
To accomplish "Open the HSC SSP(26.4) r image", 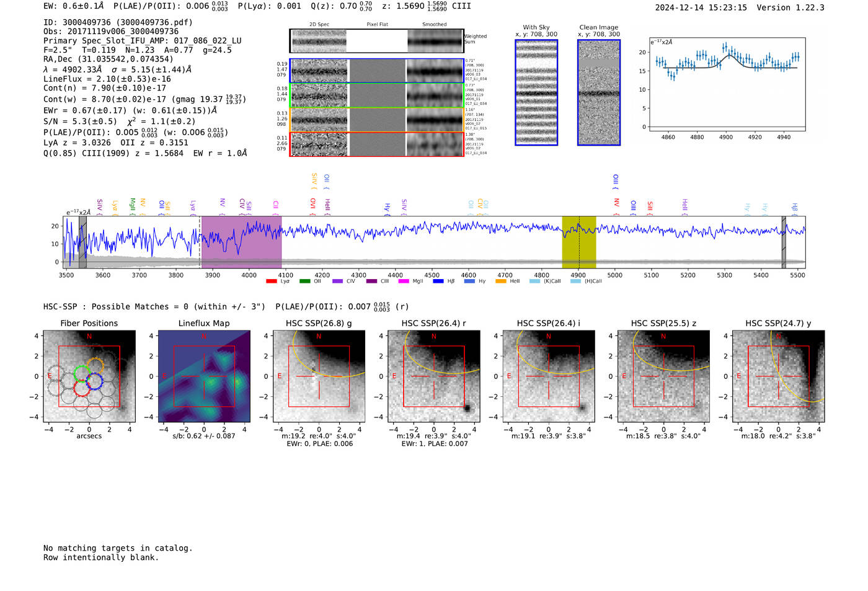I will (x=434, y=376).
